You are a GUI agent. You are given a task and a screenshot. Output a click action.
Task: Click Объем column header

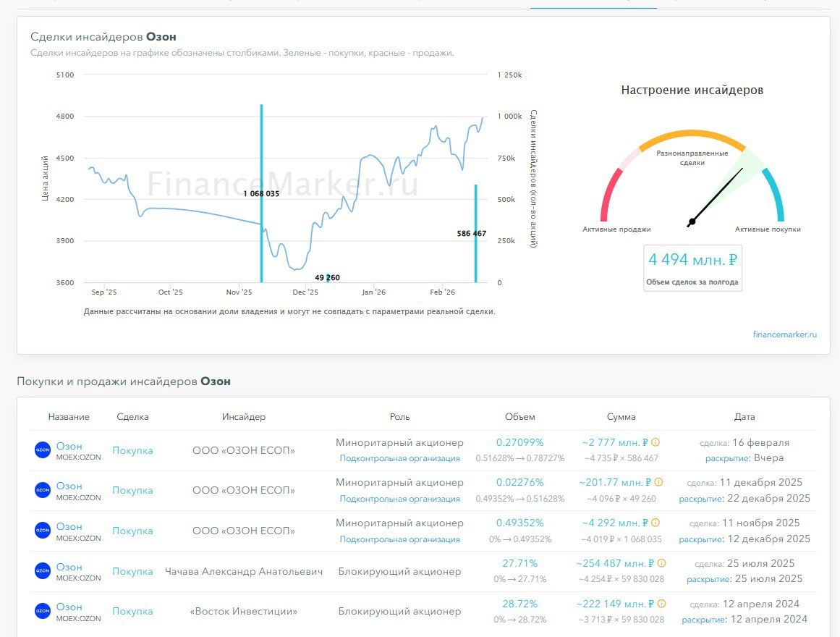click(519, 417)
